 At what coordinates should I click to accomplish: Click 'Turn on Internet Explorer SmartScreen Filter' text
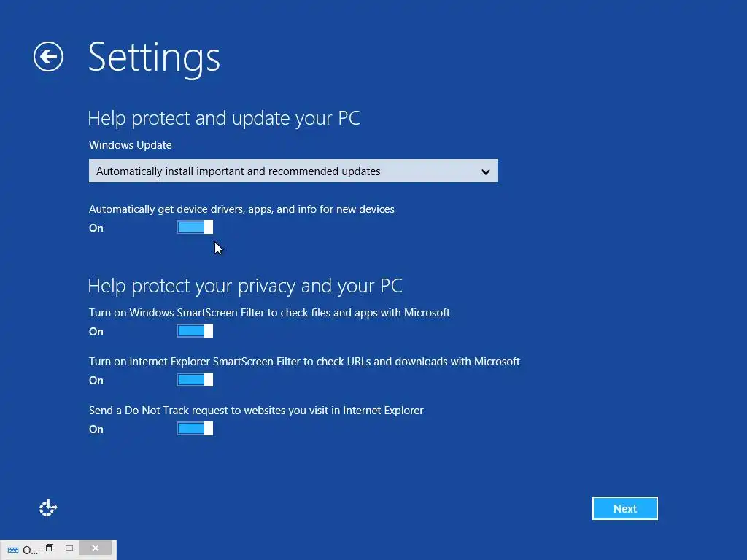pos(304,362)
